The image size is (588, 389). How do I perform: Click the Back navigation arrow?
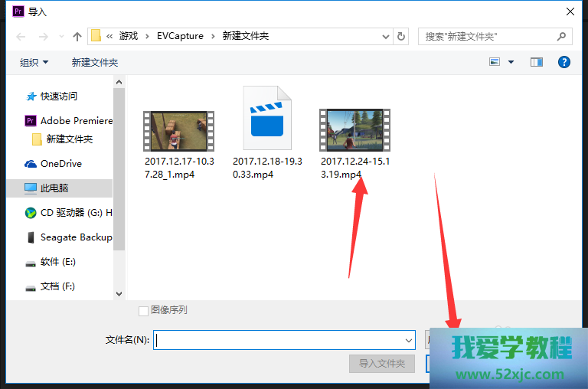point(21,36)
